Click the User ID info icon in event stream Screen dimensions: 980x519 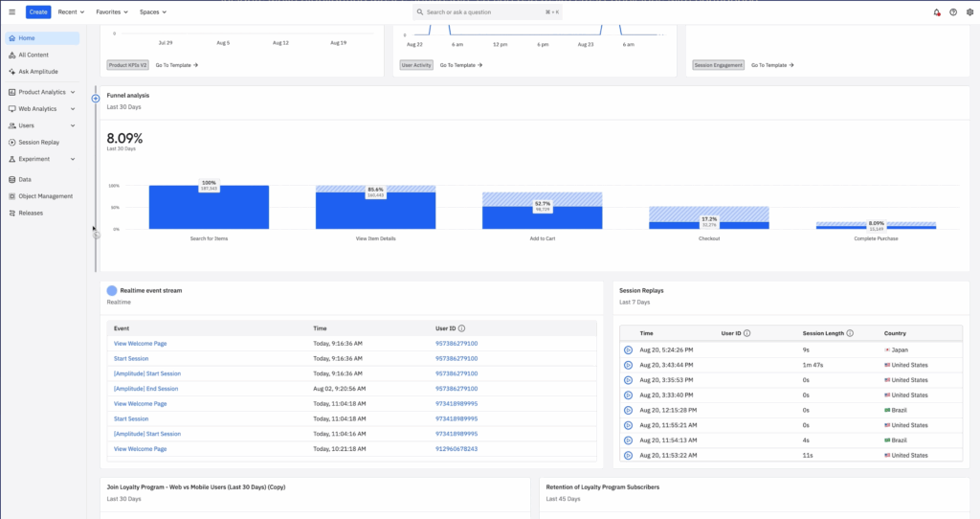[x=461, y=327]
